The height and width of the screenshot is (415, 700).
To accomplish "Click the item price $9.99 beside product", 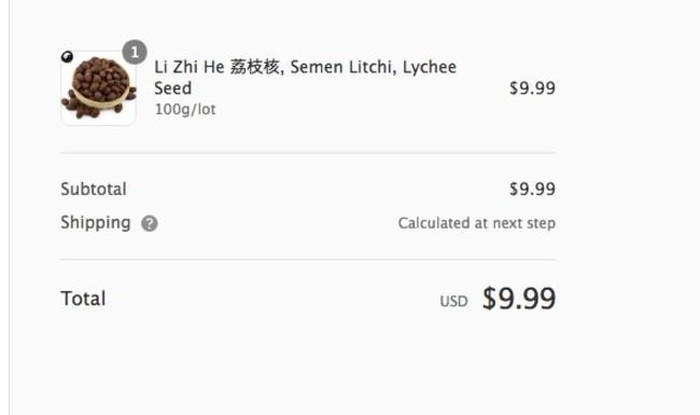I will (x=532, y=88).
